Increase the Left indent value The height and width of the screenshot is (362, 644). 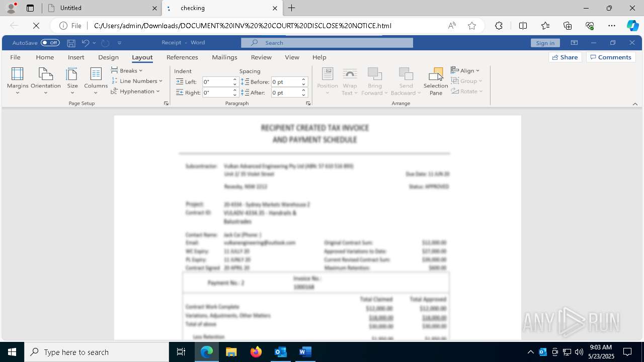point(234,79)
